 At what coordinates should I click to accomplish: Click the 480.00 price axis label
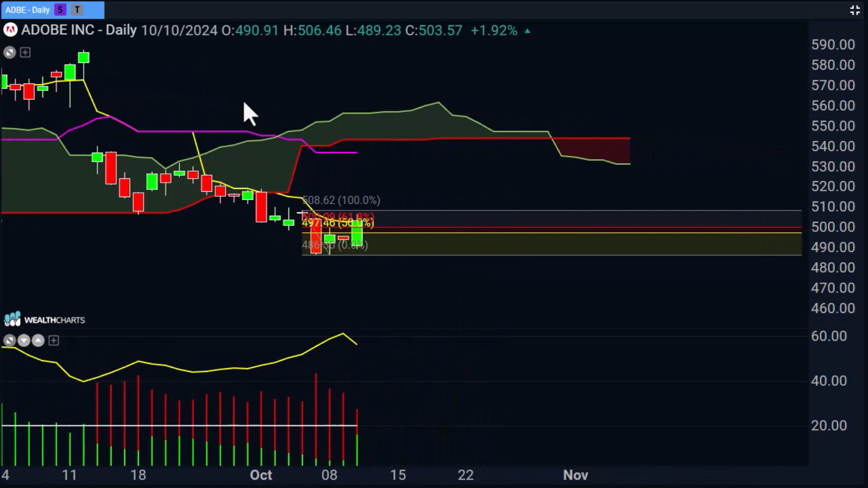[x=833, y=268]
